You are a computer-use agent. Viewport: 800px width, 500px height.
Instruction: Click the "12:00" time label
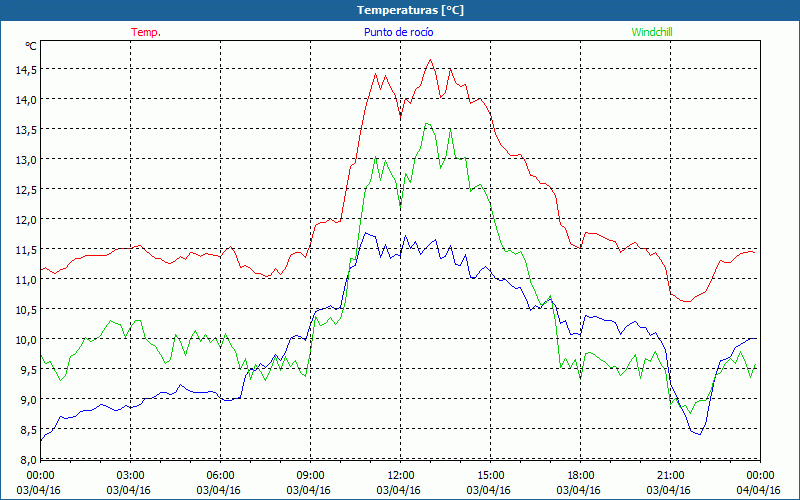[x=401, y=476]
